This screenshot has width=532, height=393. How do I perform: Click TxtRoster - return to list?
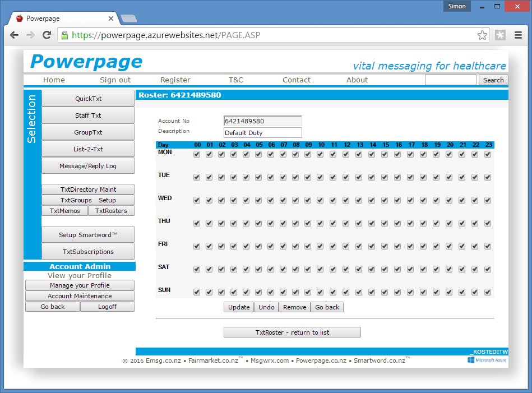(x=292, y=332)
